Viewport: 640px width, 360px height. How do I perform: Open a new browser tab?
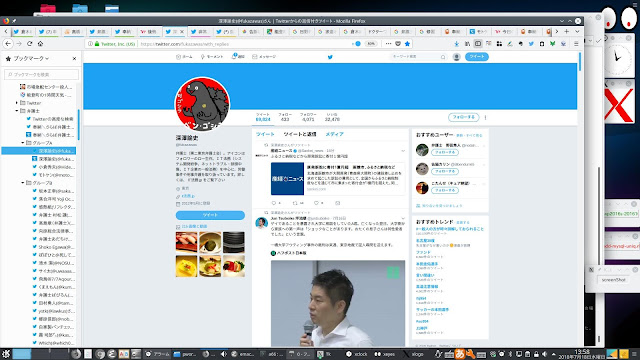coord(567,31)
